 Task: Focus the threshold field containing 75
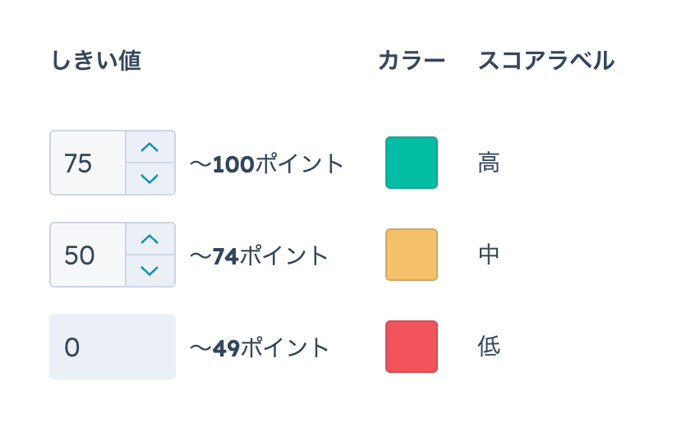[88, 163]
